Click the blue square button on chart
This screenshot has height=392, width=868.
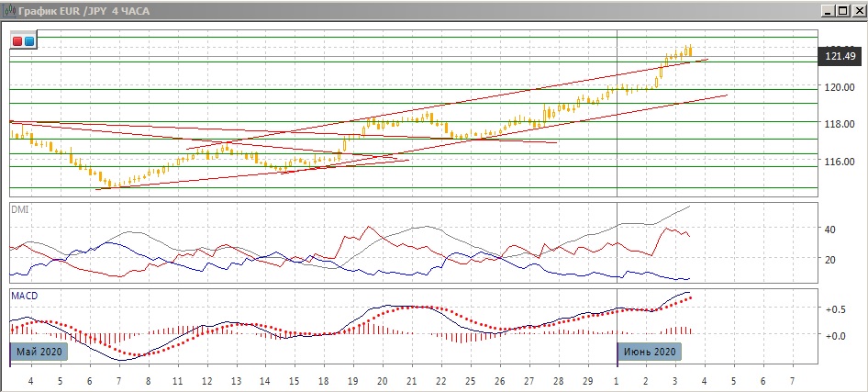tap(28, 41)
